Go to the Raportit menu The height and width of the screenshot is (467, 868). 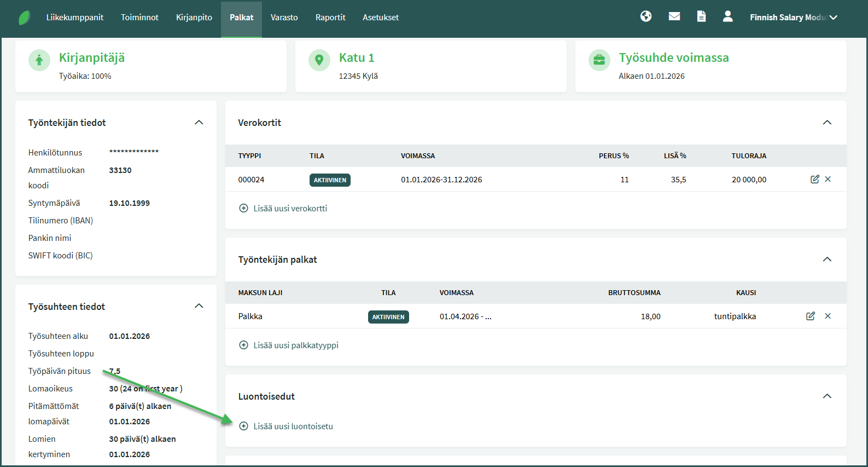330,18
